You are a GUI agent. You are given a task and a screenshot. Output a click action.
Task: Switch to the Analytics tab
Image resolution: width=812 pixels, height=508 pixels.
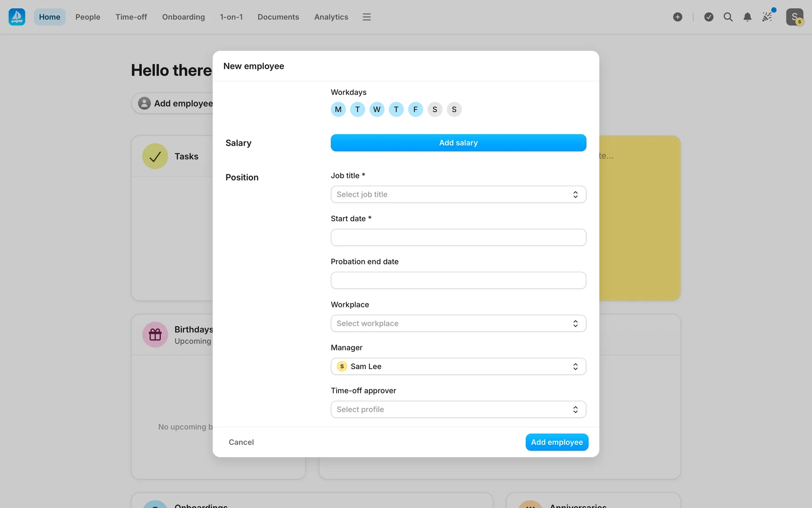[331, 17]
